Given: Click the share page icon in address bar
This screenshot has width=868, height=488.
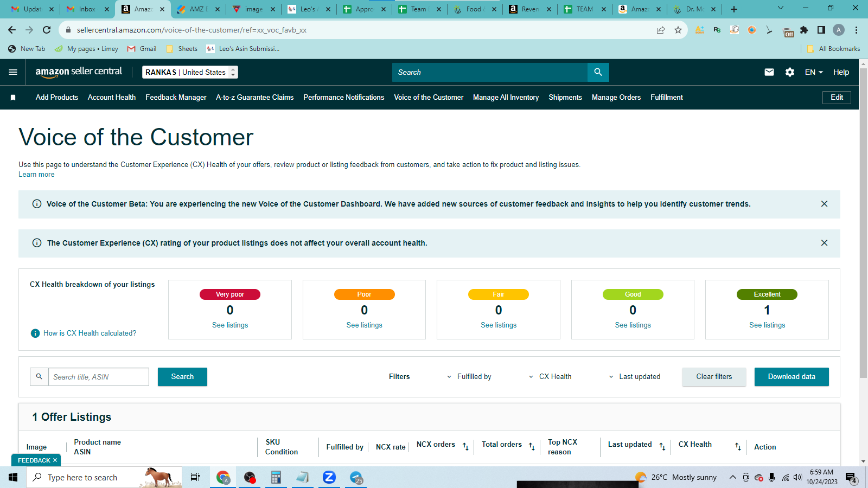Looking at the screenshot, I should [x=661, y=30].
